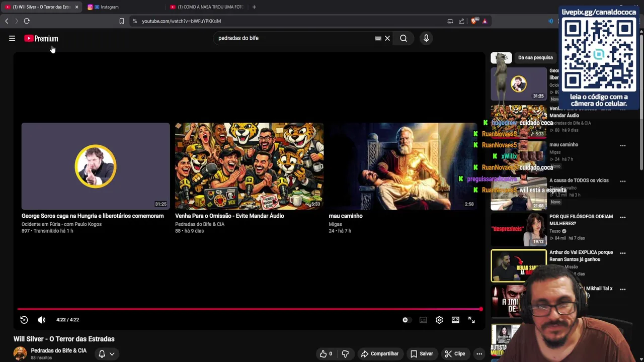644x362 pixels.
Task: Open the on-screen keyboard icon in search
Action: [378, 38]
